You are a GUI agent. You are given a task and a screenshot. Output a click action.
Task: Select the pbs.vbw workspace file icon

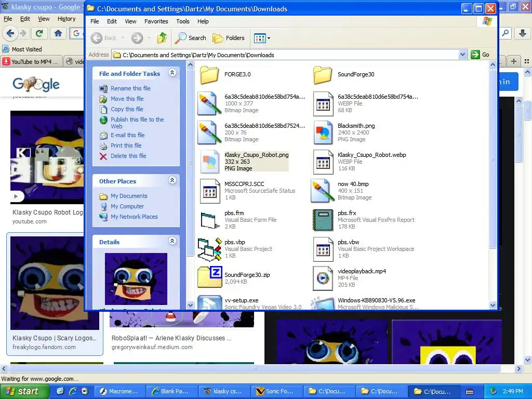pos(323,249)
